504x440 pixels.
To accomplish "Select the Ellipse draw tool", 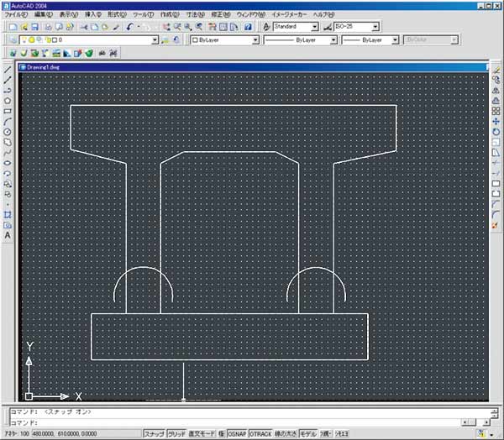I will [8, 162].
